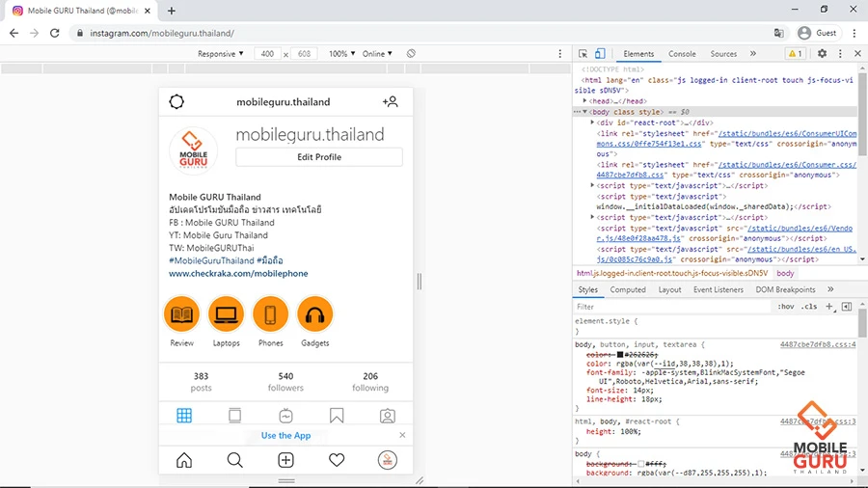Switch to feed list view icon

234,416
